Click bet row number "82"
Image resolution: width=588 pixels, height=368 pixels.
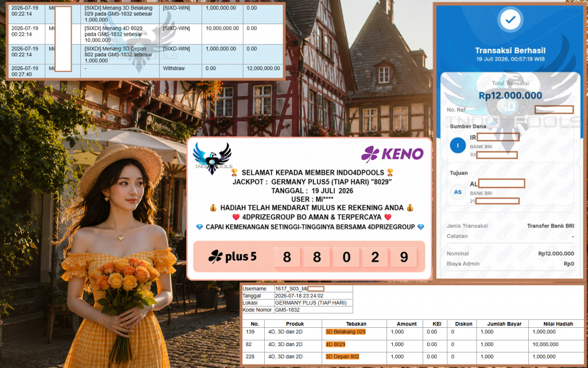point(249,344)
